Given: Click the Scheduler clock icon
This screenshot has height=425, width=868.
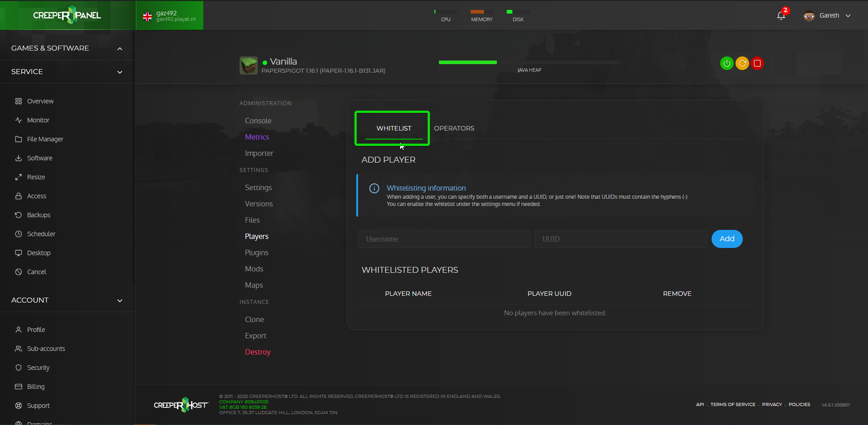Looking at the screenshot, I should 19,234.
